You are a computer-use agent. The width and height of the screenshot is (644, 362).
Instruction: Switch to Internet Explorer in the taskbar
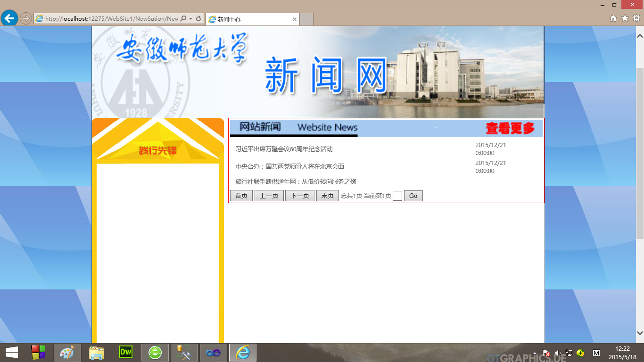click(x=243, y=352)
